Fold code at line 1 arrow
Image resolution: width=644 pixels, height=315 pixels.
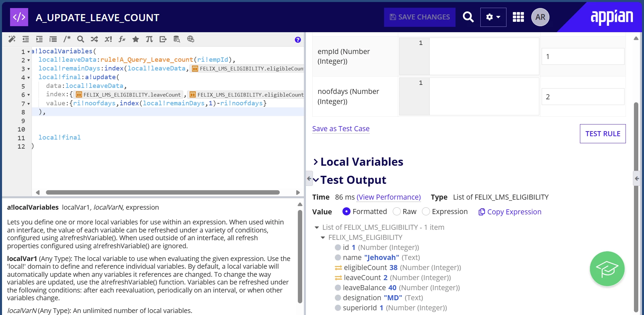(x=29, y=52)
